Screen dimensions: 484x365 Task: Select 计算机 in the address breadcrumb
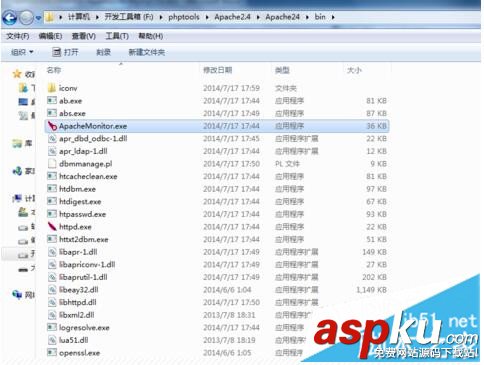(x=79, y=17)
